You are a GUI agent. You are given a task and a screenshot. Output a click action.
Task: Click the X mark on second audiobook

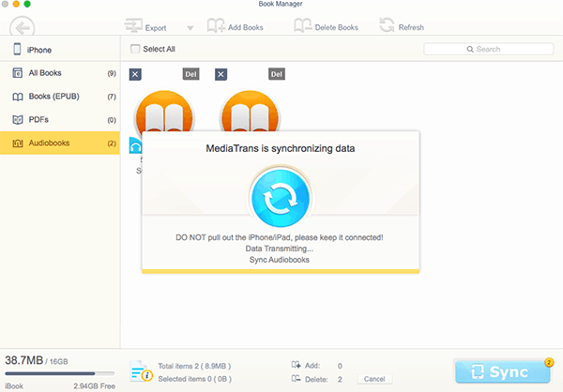coord(221,74)
